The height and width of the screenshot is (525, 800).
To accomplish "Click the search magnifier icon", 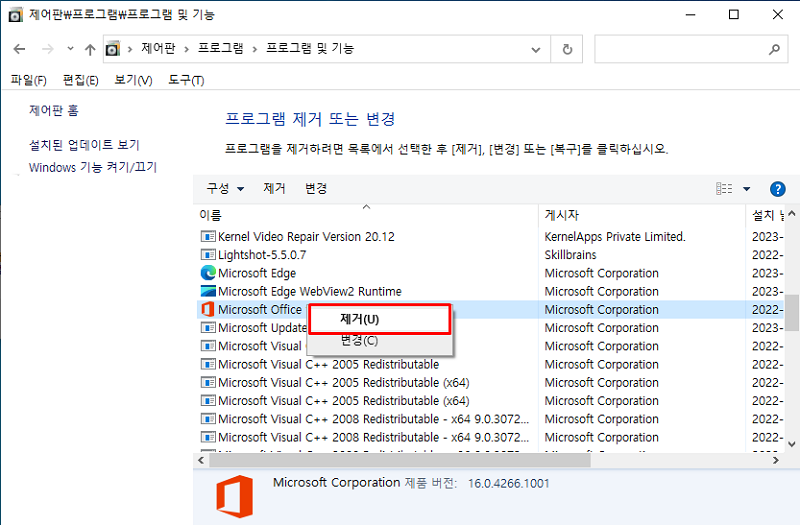I will (774, 49).
